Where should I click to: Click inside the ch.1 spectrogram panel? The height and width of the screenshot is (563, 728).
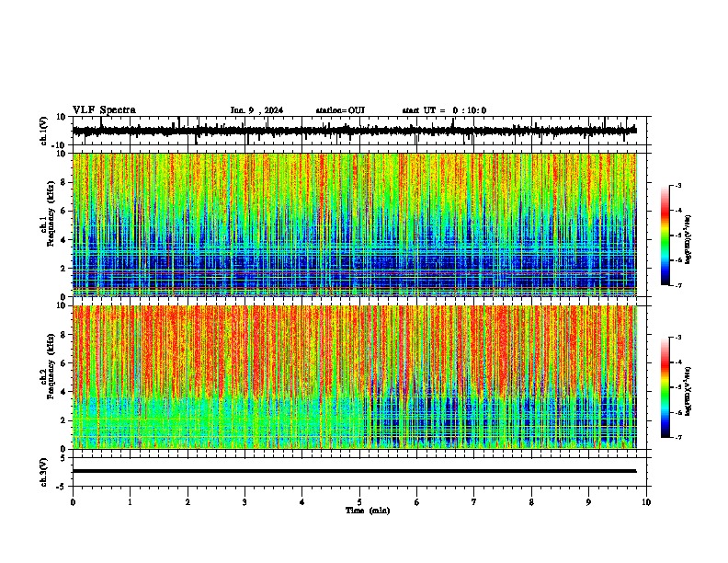coord(359,224)
